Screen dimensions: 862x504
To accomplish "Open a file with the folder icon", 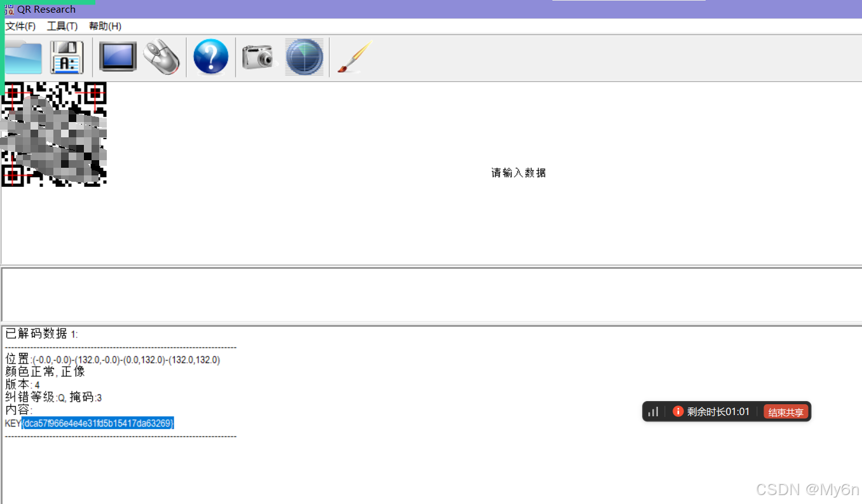I will pyautogui.click(x=23, y=58).
